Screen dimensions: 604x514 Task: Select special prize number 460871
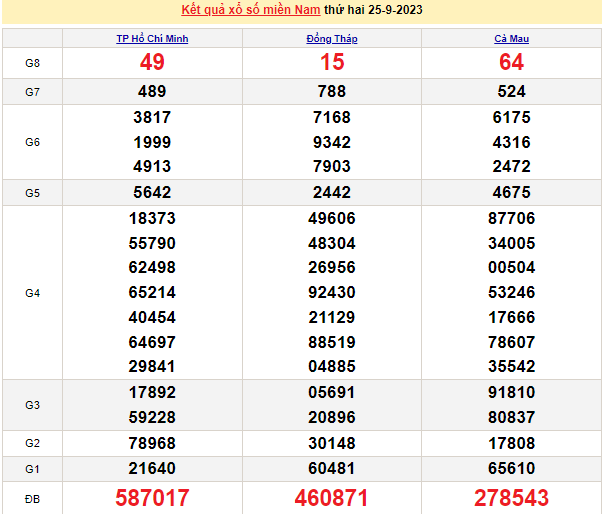point(332,498)
